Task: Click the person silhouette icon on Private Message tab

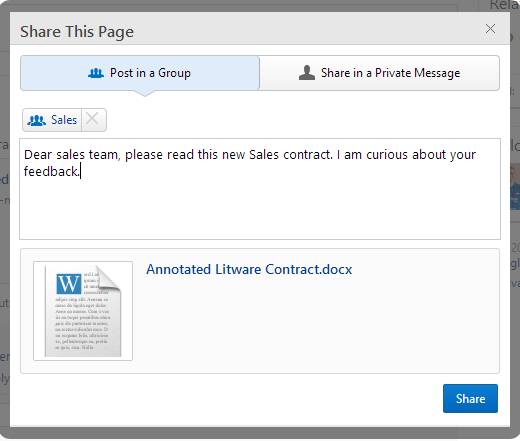Action: 307,73
